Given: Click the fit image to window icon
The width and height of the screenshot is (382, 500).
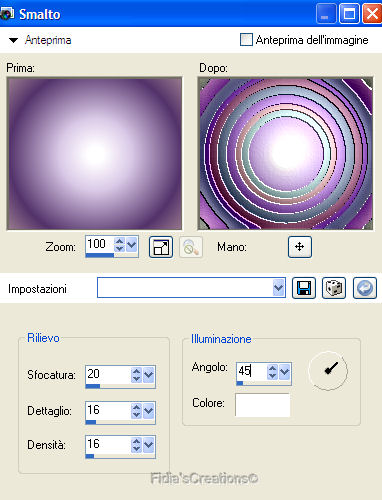Looking at the screenshot, I should tap(161, 247).
